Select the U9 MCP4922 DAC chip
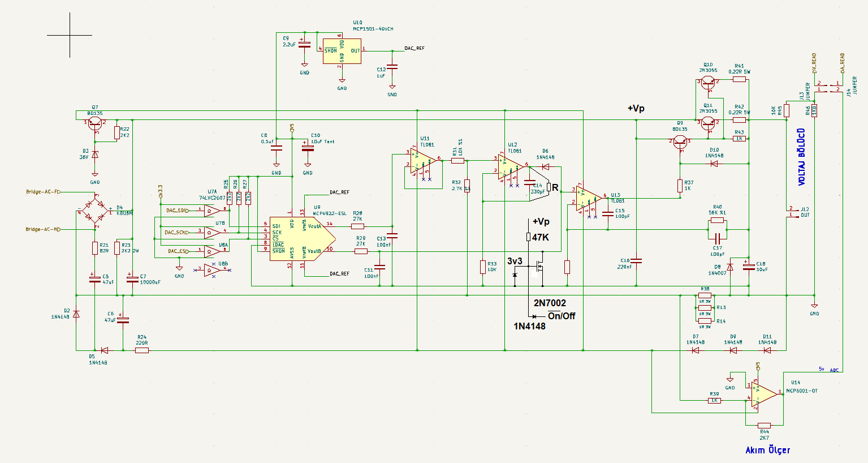868x463 pixels. point(300,238)
